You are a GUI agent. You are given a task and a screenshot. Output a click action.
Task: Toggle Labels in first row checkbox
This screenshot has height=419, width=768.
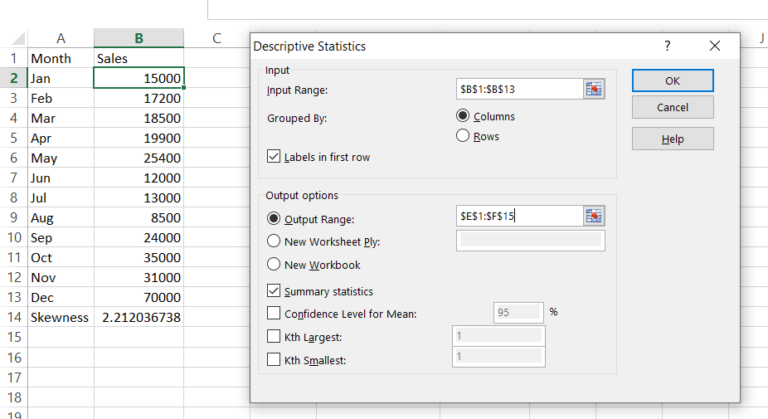[x=274, y=156]
